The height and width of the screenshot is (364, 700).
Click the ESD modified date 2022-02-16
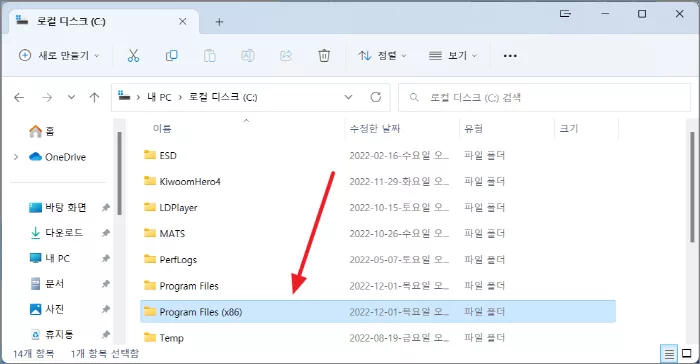399,155
